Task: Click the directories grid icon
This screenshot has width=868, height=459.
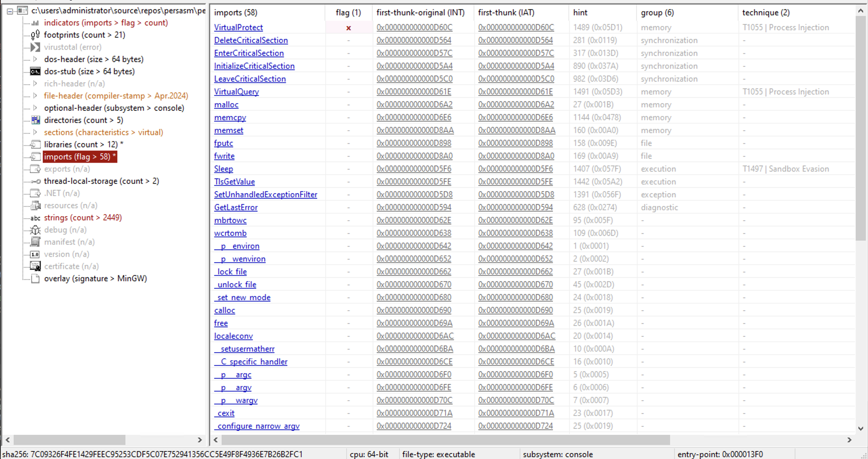Action: click(35, 120)
